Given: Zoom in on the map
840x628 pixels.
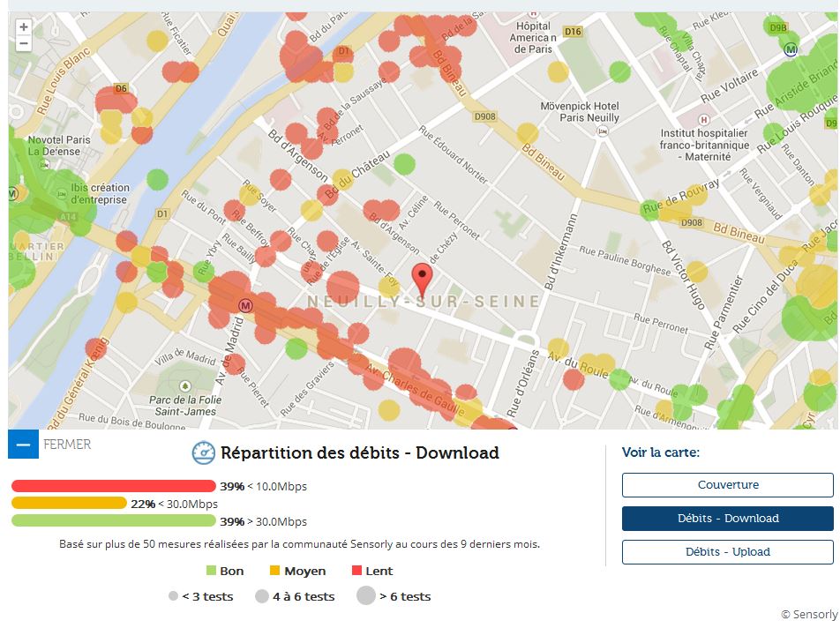Looking at the screenshot, I should (x=24, y=27).
